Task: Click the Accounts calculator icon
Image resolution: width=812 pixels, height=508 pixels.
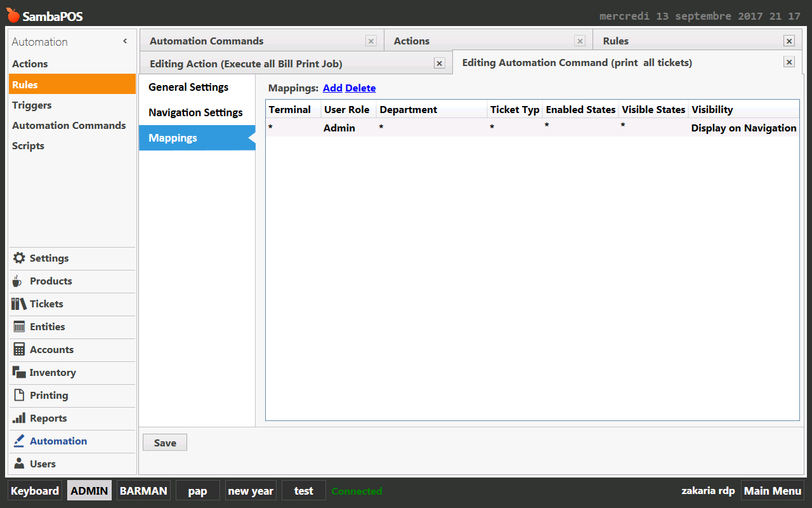Action: (x=19, y=350)
